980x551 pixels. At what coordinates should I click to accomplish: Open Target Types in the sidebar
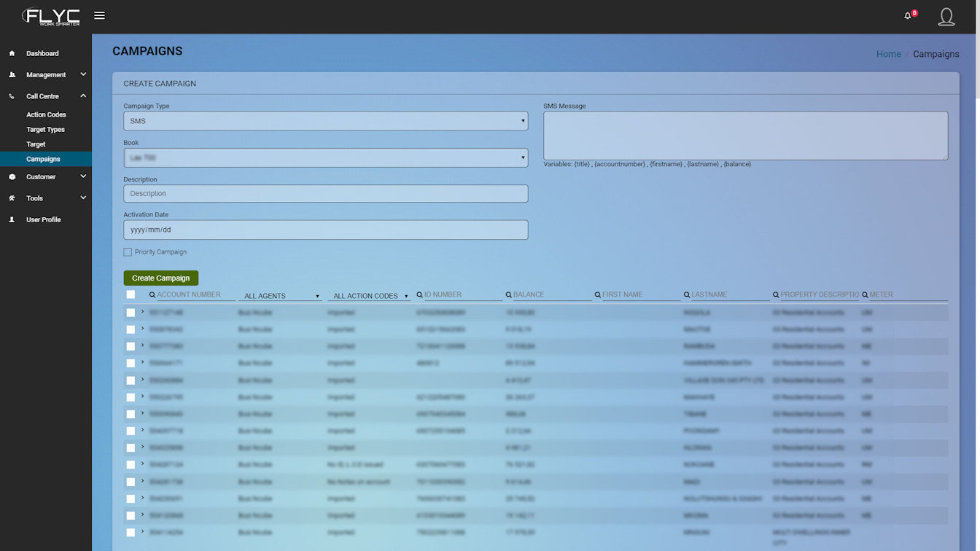coord(45,130)
